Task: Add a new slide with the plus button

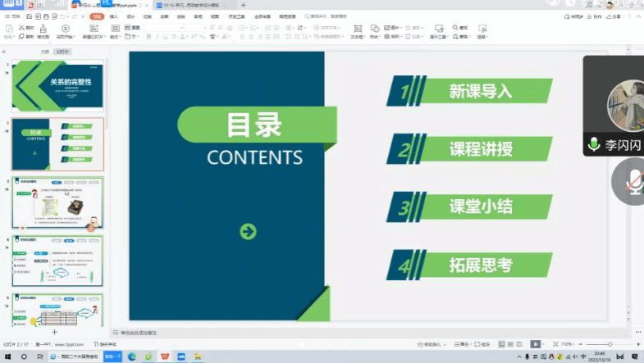Action: tap(54, 332)
